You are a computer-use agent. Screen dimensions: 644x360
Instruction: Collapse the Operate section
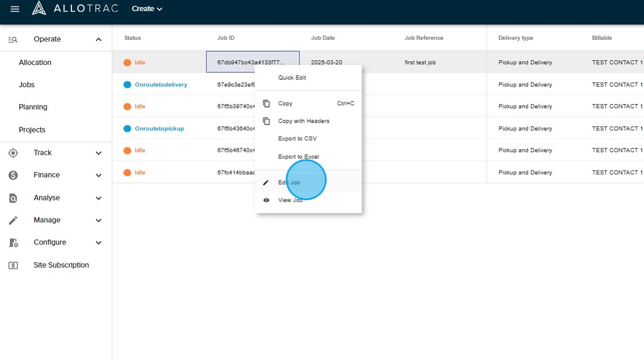point(98,40)
